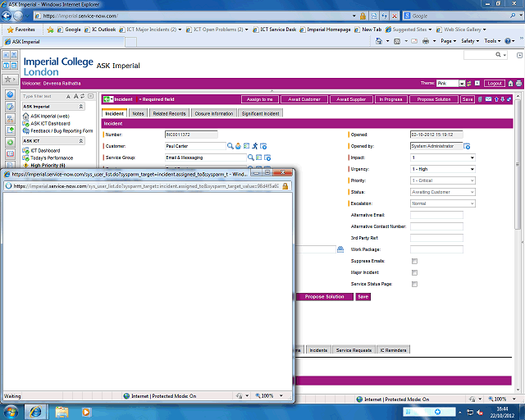Check the Service Status Page box

414,284
